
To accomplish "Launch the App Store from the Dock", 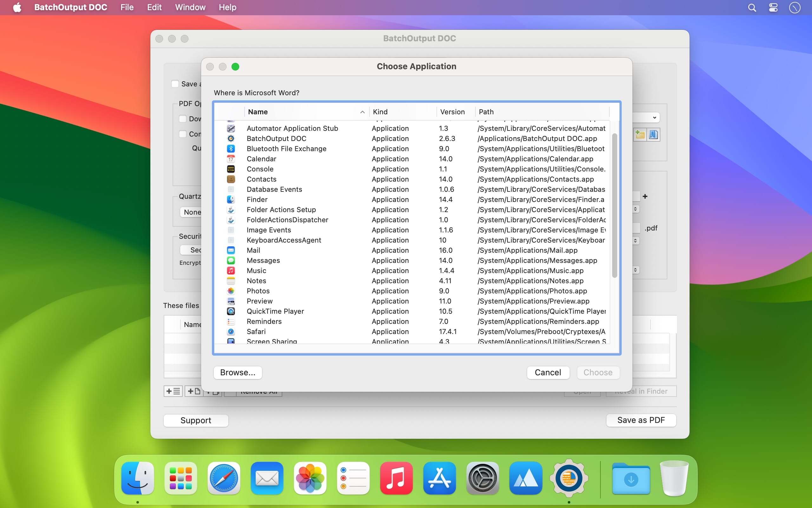I will 439,478.
